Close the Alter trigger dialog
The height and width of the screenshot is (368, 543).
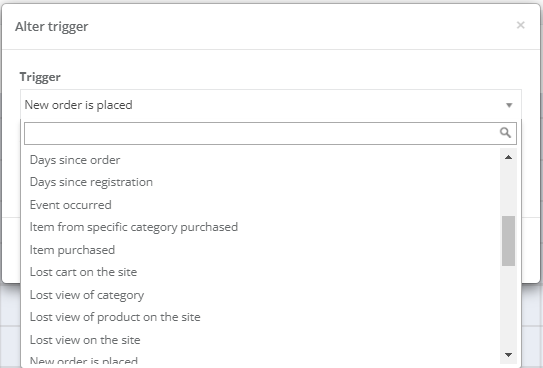click(520, 25)
